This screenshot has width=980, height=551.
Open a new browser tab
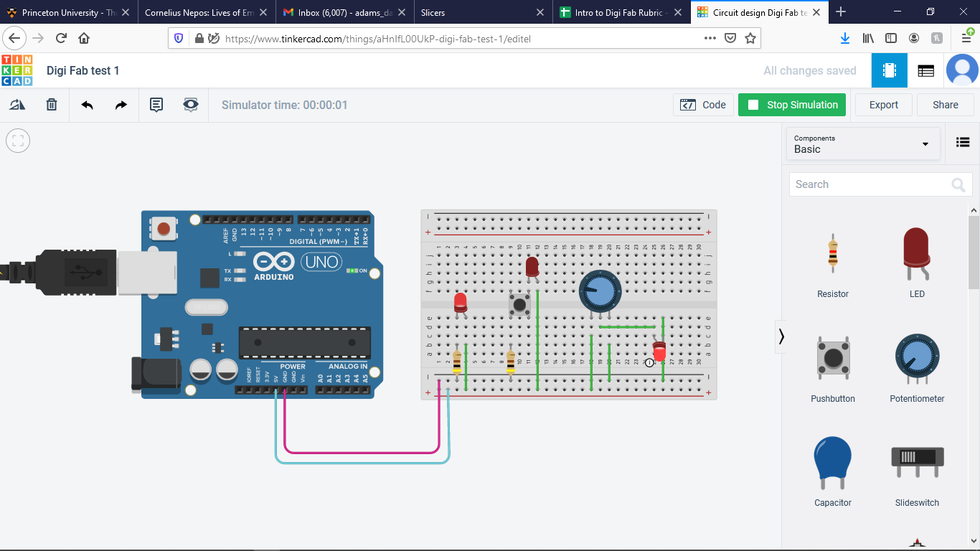click(841, 12)
